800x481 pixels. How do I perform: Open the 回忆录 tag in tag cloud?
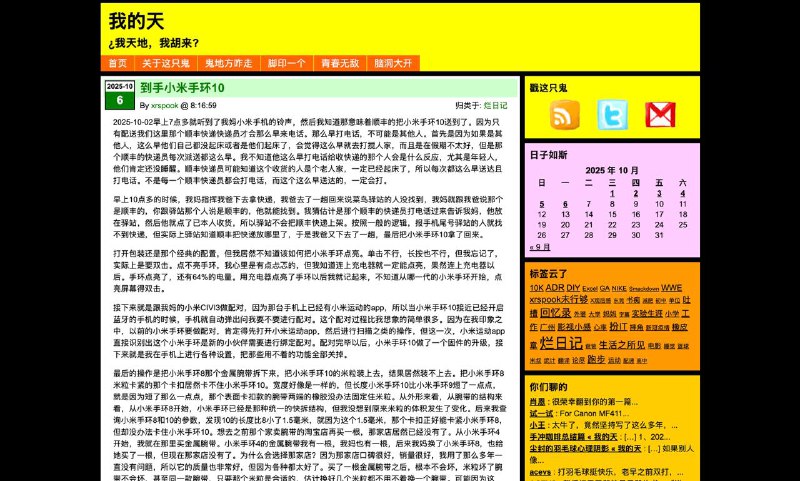coord(555,312)
